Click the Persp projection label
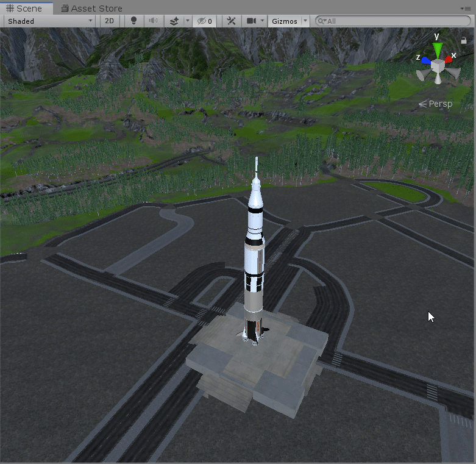The width and height of the screenshot is (476, 464). [x=440, y=104]
